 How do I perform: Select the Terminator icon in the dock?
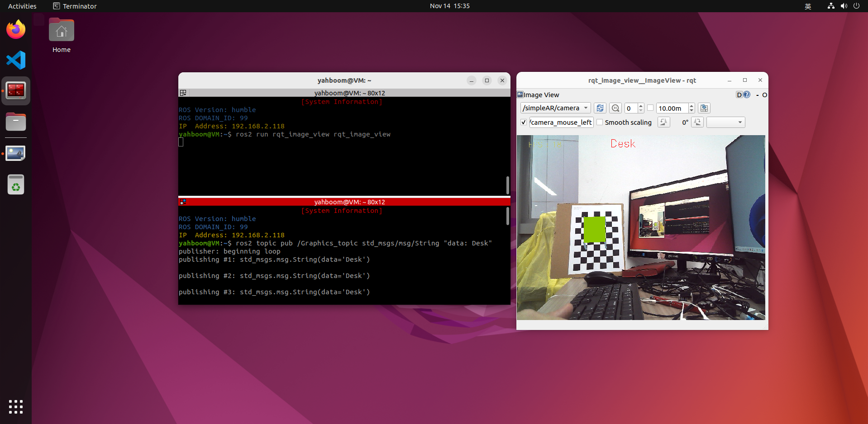coord(16,91)
